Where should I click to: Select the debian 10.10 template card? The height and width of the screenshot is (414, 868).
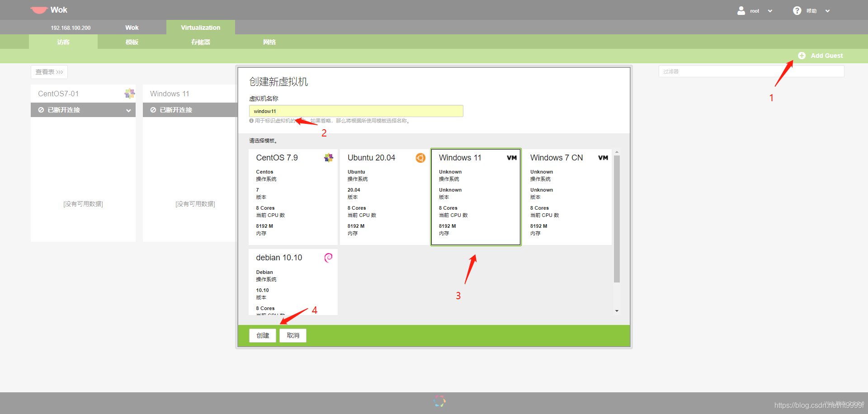(x=293, y=282)
